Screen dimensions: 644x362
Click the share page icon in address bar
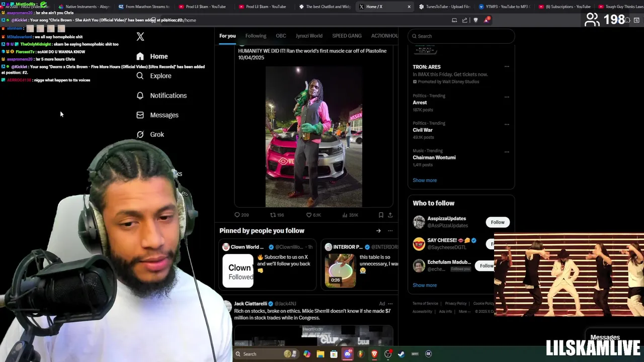(464, 20)
